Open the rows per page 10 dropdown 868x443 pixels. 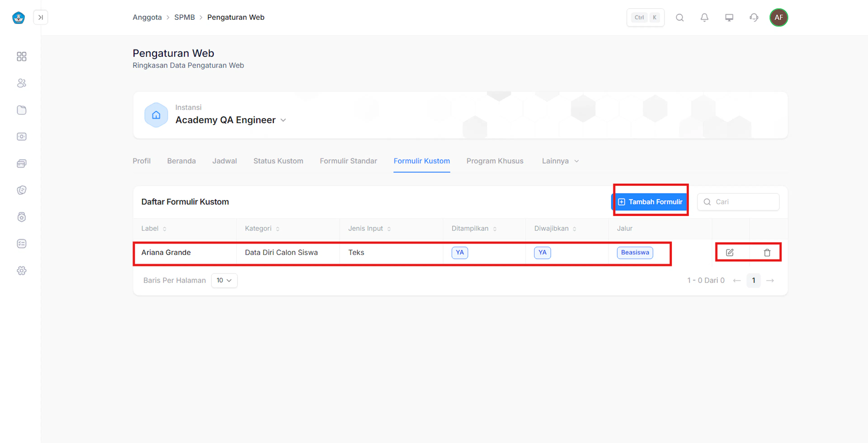pos(224,280)
